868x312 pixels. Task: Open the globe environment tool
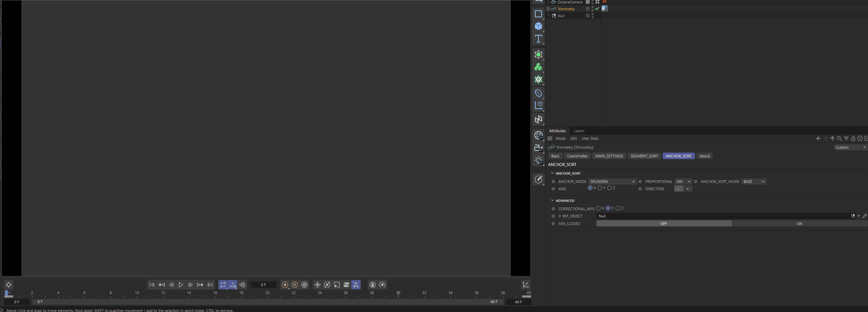coord(538,135)
